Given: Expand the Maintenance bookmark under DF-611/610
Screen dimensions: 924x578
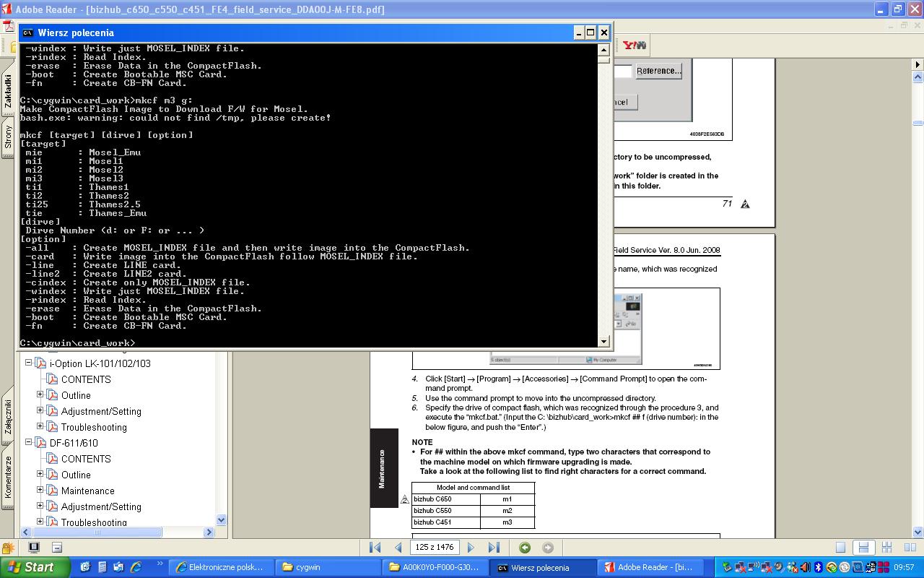Looking at the screenshot, I should click(40, 491).
